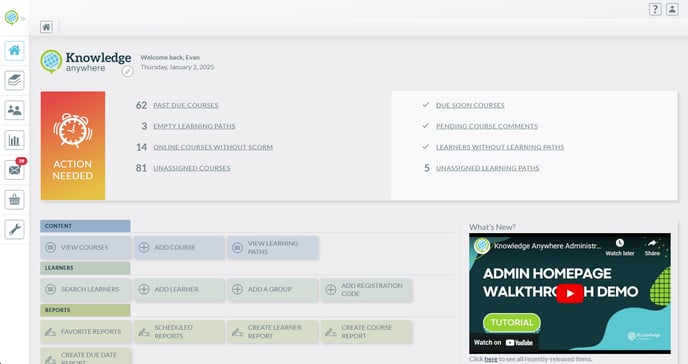This screenshot has height=364, width=688.
Task: Click the Add Learner button
Action: (x=179, y=289)
